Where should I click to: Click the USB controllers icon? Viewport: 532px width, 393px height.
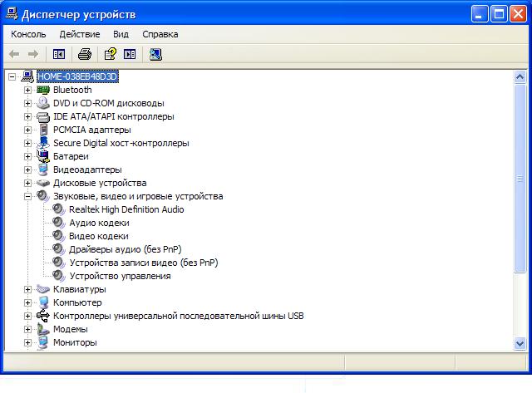pyautogui.click(x=43, y=316)
